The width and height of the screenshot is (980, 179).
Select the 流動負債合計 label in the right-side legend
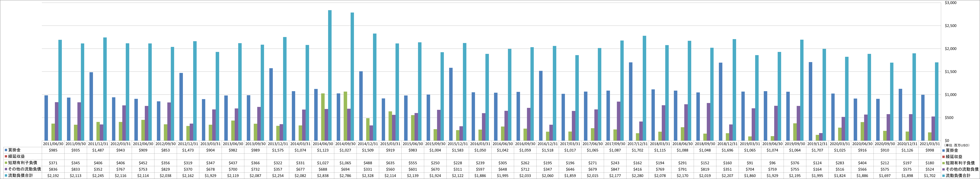[958, 175]
